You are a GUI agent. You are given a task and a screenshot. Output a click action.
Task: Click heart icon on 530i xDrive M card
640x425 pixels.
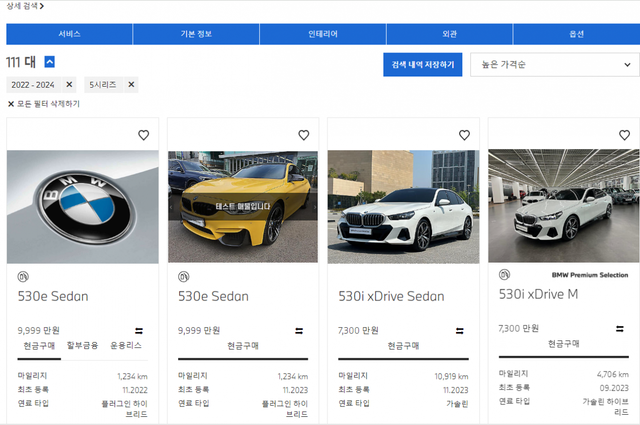pos(624,135)
